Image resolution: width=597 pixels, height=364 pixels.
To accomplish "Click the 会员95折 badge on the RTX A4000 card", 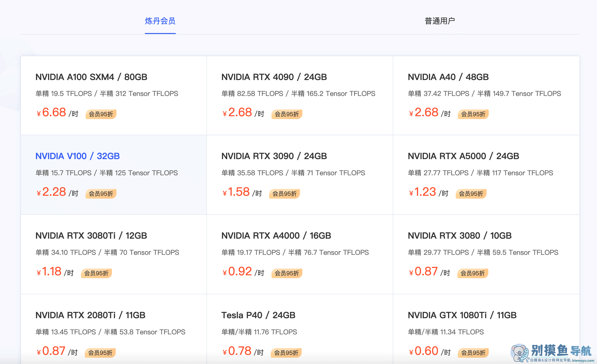I will [287, 273].
